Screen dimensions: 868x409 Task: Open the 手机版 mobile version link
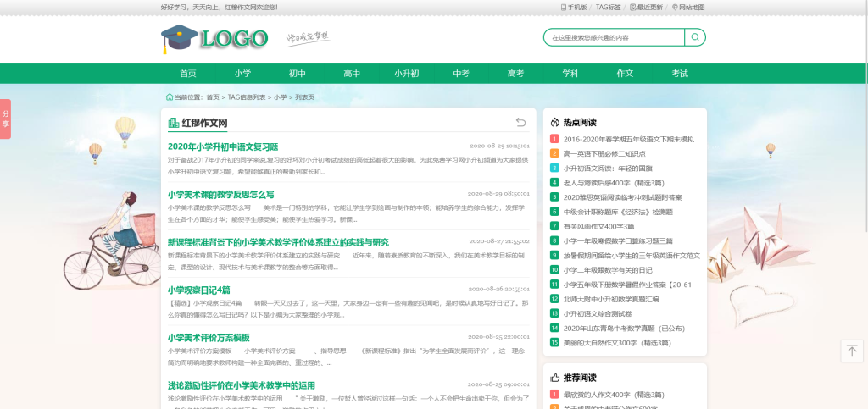coord(573,7)
